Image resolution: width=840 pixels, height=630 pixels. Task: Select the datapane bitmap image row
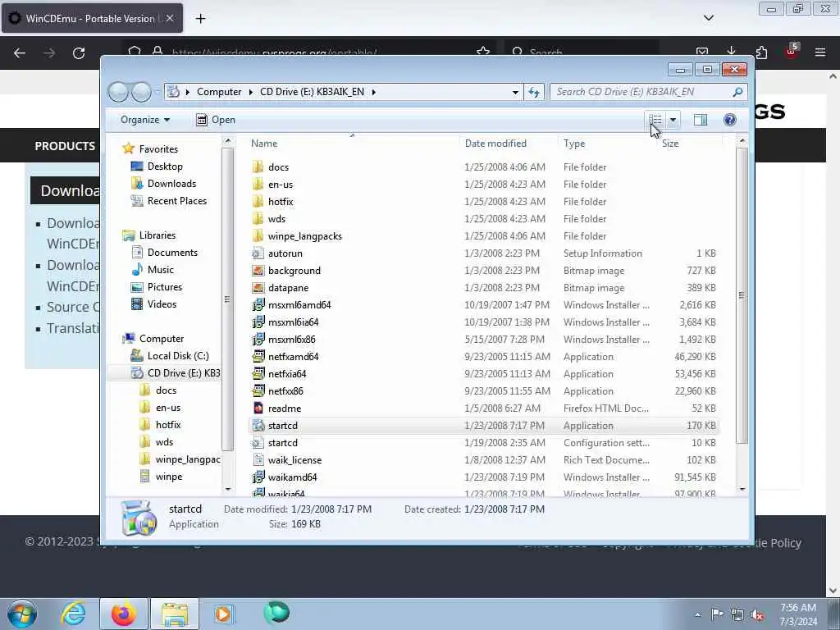[485, 288]
